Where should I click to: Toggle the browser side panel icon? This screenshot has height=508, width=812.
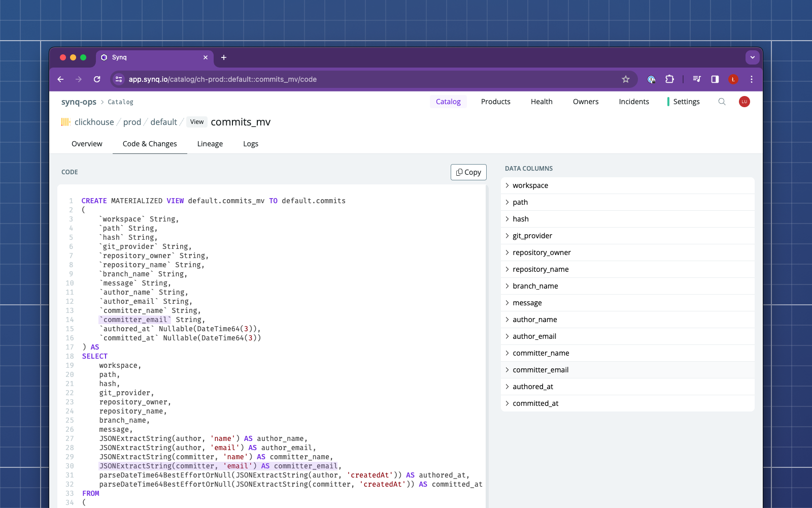point(715,79)
